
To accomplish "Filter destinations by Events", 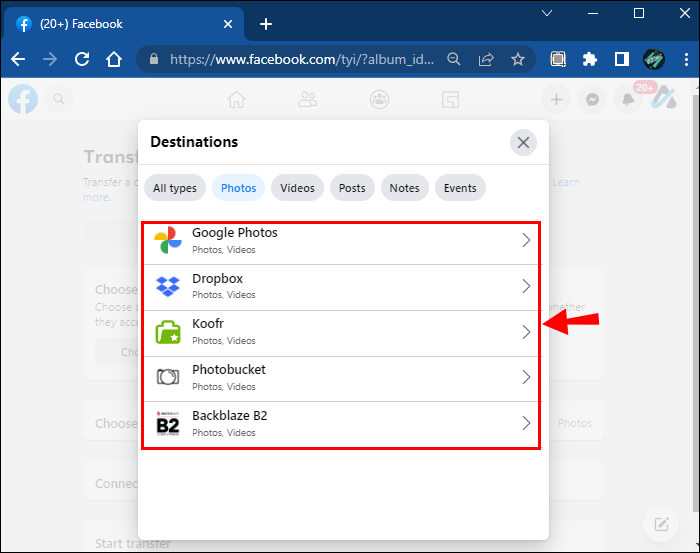I will 460,188.
